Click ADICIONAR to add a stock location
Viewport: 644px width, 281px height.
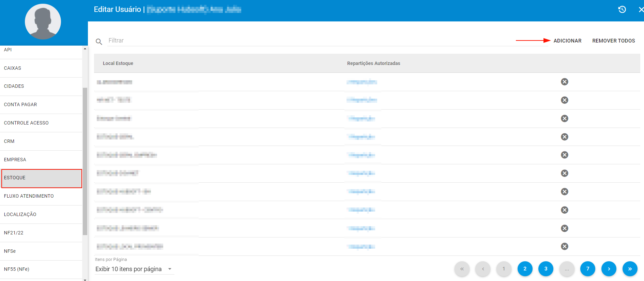pos(567,40)
